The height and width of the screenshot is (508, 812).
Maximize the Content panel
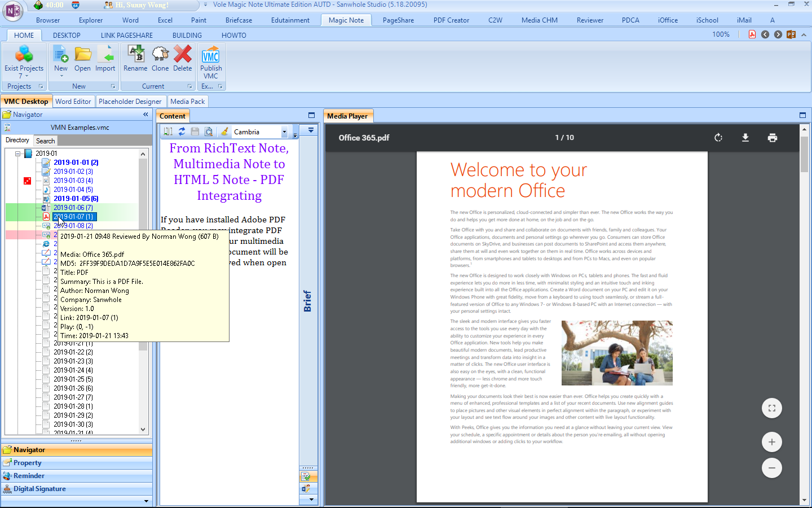[x=311, y=115]
